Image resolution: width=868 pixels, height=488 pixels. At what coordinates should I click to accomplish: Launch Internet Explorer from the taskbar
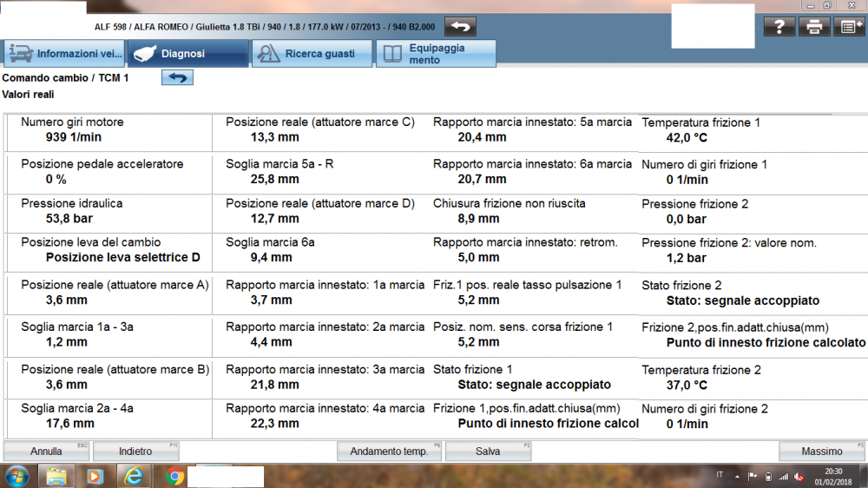134,476
